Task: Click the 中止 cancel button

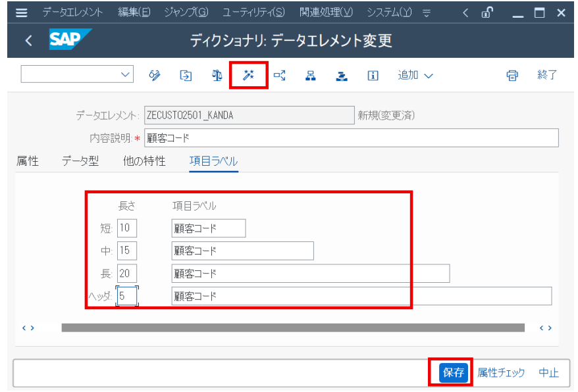Action: [548, 372]
